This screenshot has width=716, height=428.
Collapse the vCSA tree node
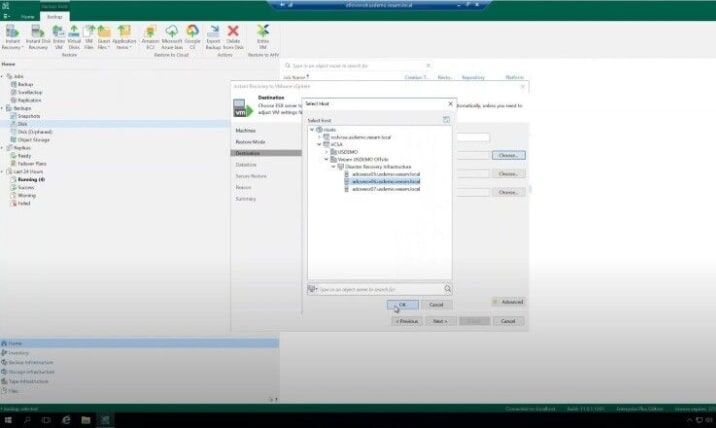pos(319,144)
